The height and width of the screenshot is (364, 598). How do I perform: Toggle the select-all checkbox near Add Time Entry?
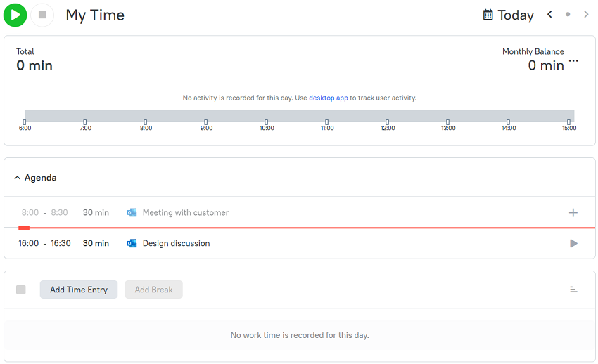(21, 290)
